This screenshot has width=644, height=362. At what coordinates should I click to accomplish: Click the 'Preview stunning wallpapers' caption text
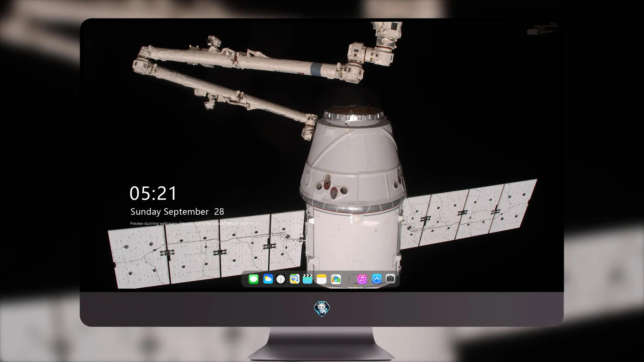(195, 223)
